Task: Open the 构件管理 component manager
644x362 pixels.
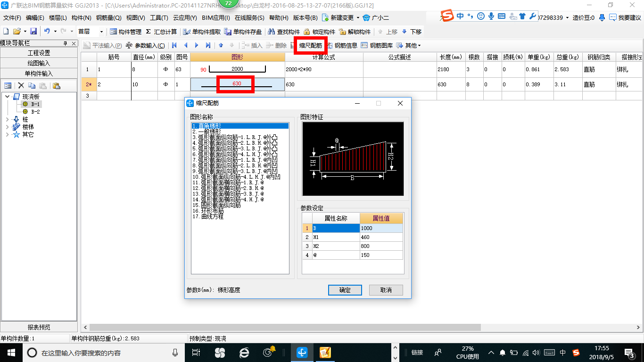Action: tap(125, 32)
